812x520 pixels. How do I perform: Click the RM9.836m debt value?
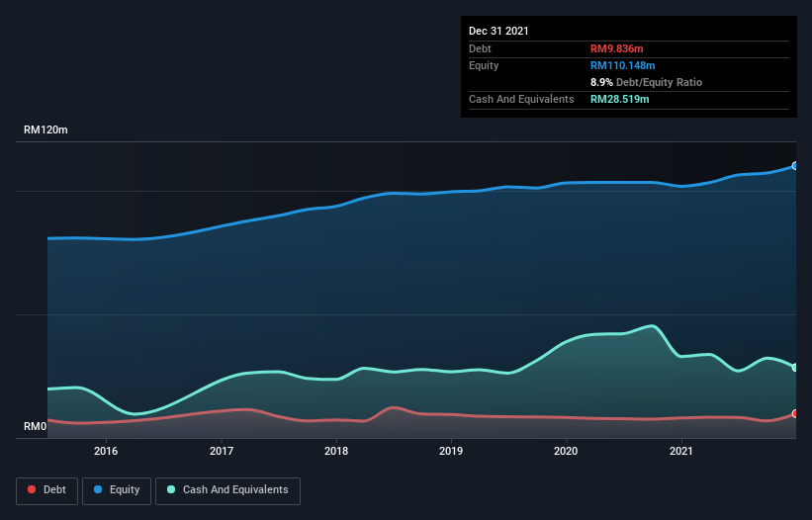(617, 48)
